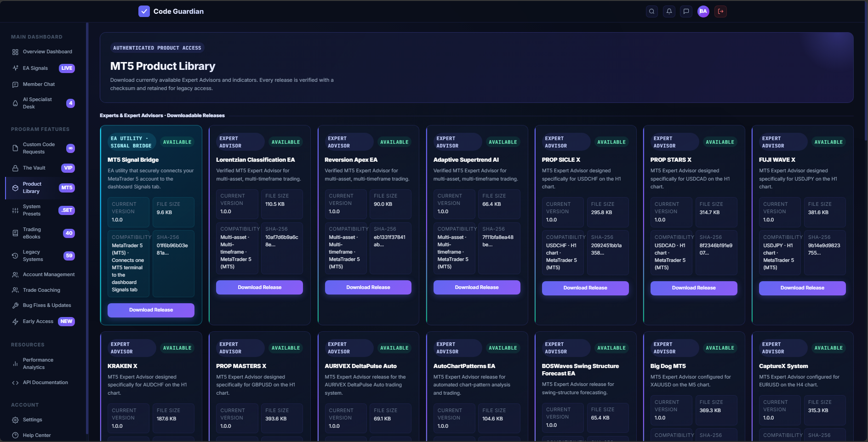
Task: Click the Member Chat bubble icon
Action: (x=15, y=85)
